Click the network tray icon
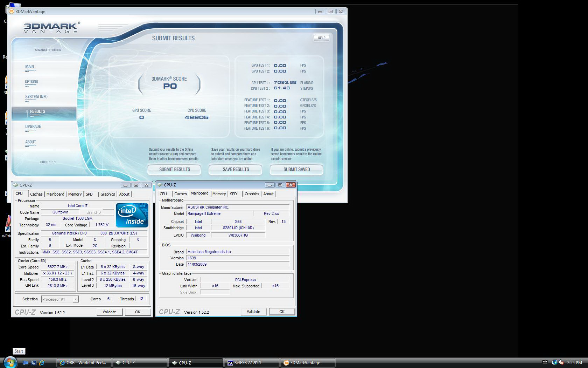Viewport: 588px width, 368px height. pos(554,362)
